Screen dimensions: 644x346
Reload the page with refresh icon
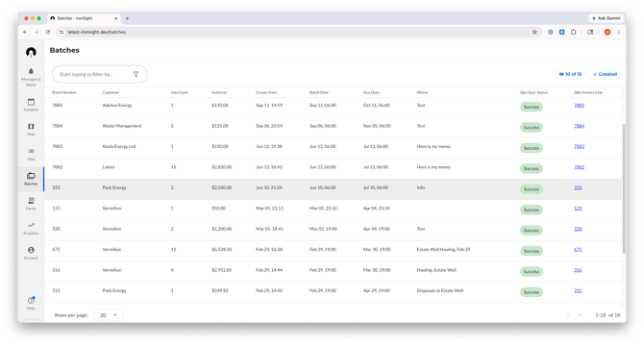[x=48, y=32]
